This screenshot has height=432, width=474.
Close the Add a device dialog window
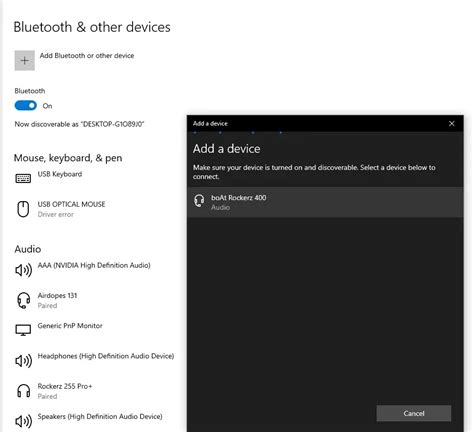(x=452, y=124)
